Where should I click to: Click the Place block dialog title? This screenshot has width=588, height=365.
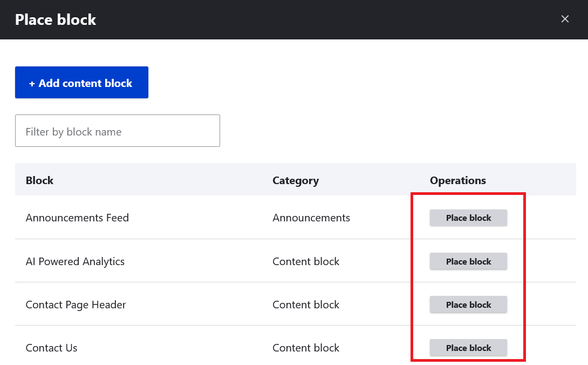click(x=55, y=19)
